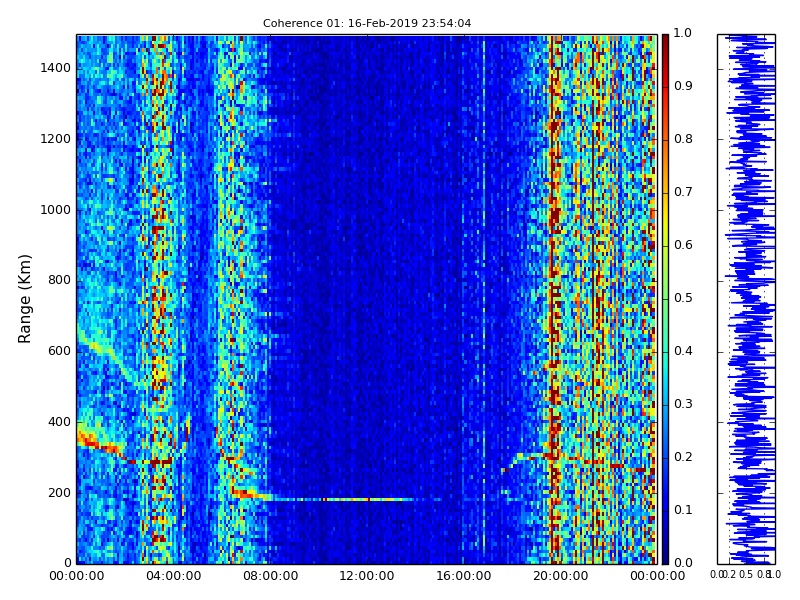Click the 1000 range tick label
The height and width of the screenshot is (600, 800).
pyautogui.click(x=55, y=210)
